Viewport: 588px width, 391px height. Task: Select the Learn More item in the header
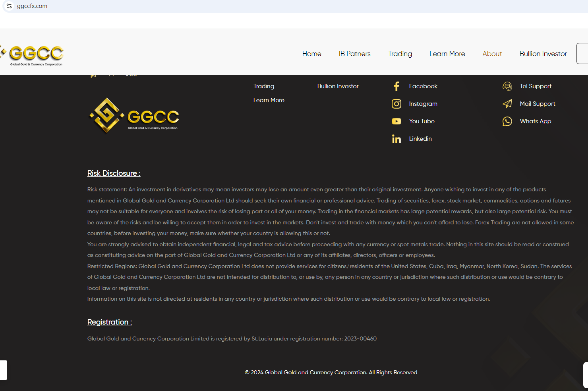[x=447, y=54]
